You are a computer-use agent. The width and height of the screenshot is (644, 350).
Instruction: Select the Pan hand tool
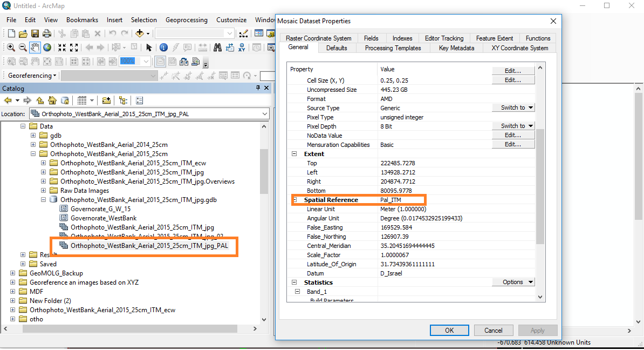pyautogui.click(x=35, y=48)
